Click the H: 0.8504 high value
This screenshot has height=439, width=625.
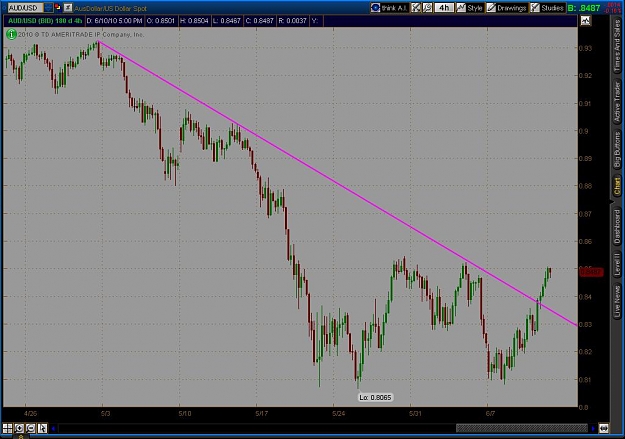194,21
